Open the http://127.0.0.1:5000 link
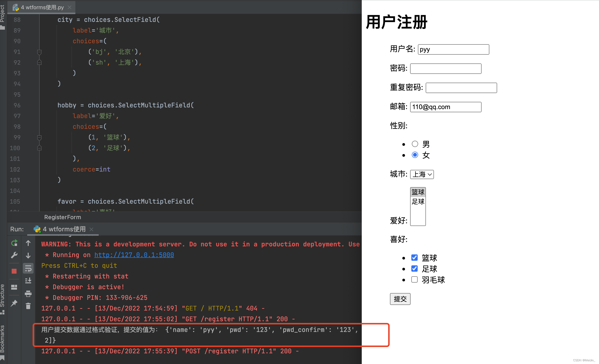Image resolution: width=599 pixels, height=364 pixels. (x=134, y=255)
